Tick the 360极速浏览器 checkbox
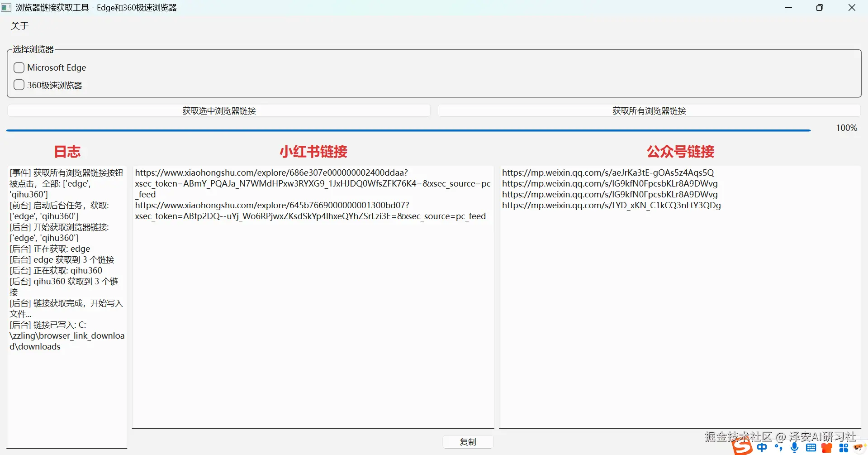 [x=19, y=85]
